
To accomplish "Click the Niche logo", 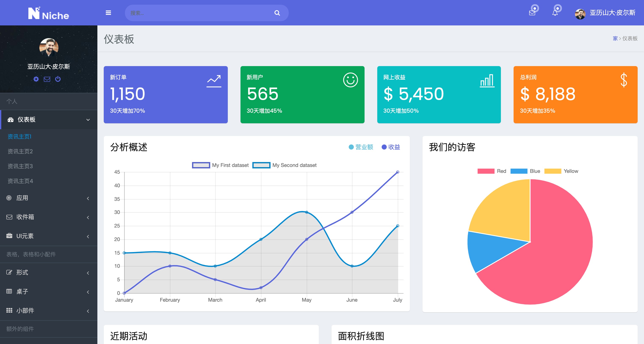I will coord(48,13).
